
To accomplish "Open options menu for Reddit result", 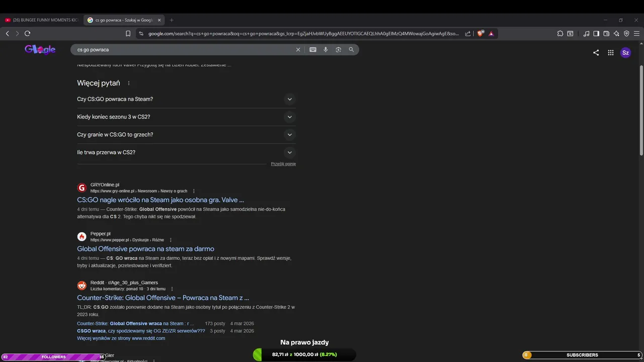I will [x=172, y=289].
